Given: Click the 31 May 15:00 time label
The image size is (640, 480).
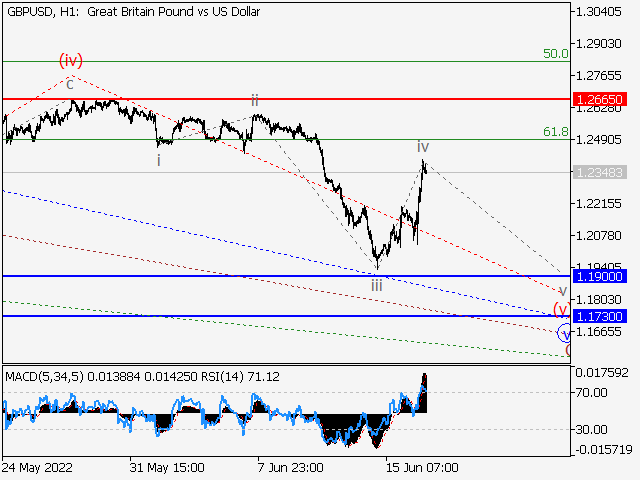Looking at the screenshot, I should coord(167,467).
